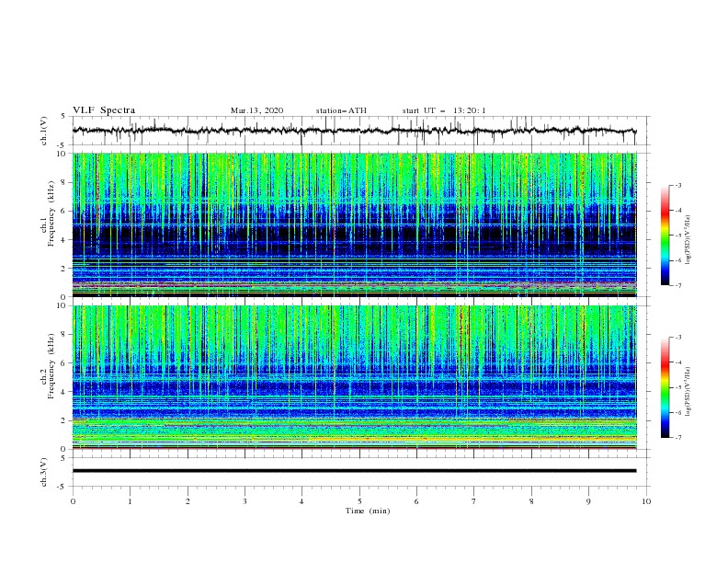This screenshot has height=563, width=728.
Task: Click the ch.2 colorbar "-5" tick label
Action: [x=677, y=387]
